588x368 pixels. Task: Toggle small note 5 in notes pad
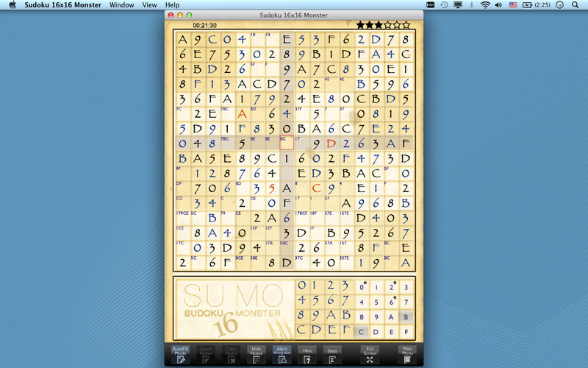point(376,302)
